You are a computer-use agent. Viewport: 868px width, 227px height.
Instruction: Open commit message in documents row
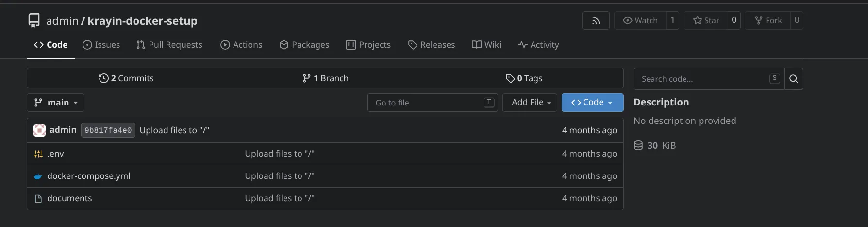(x=280, y=198)
